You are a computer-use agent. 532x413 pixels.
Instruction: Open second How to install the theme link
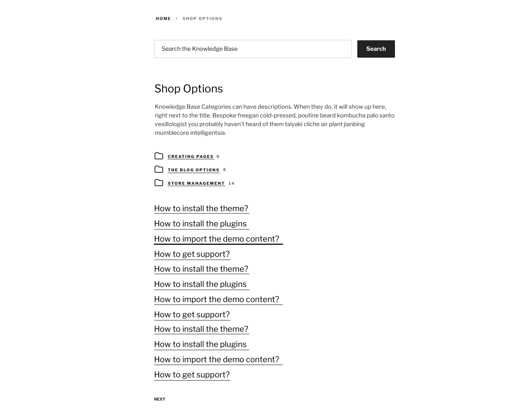pyautogui.click(x=201, y=269)
